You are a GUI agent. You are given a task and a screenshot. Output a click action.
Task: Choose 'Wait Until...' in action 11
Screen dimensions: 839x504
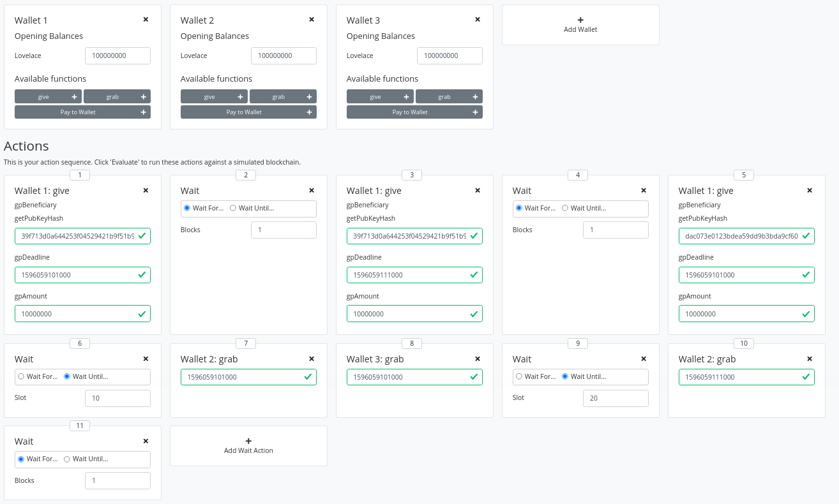tap(67, 459)
